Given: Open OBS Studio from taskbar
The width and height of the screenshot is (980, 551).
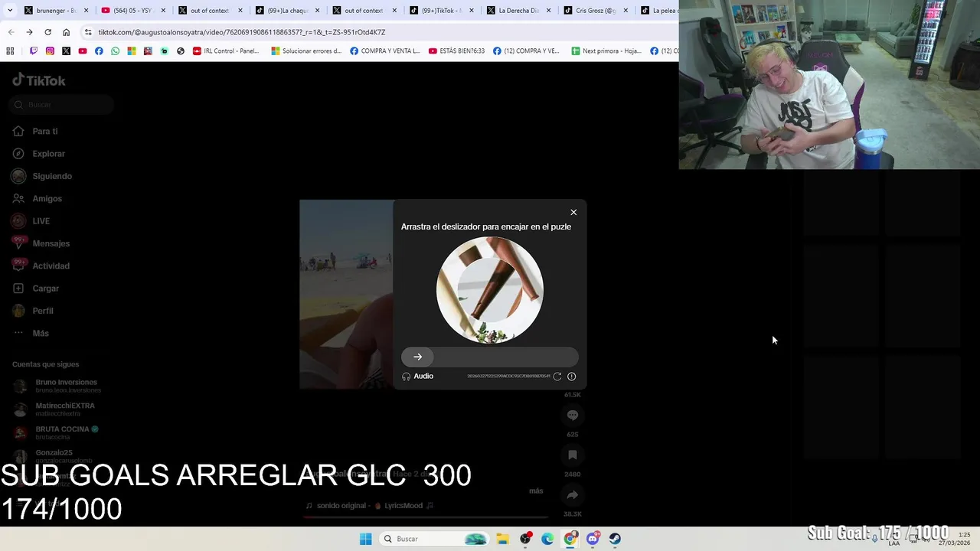Looking at the screenshot, I should (x=525, y=539).
